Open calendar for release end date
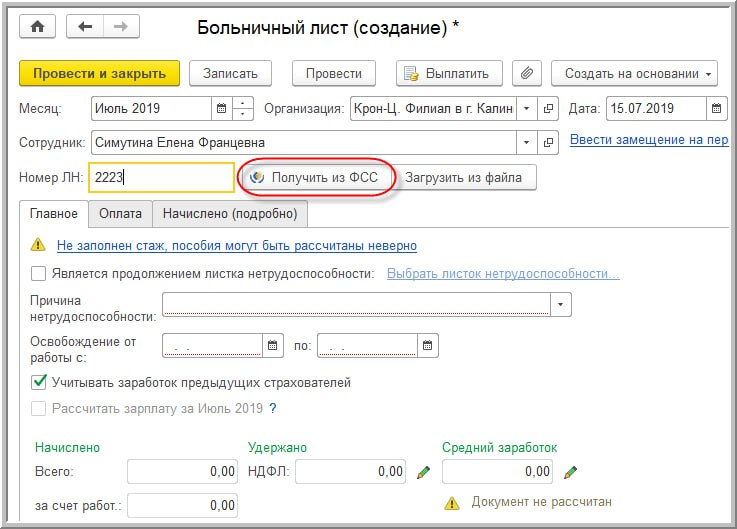 [427, 346]
